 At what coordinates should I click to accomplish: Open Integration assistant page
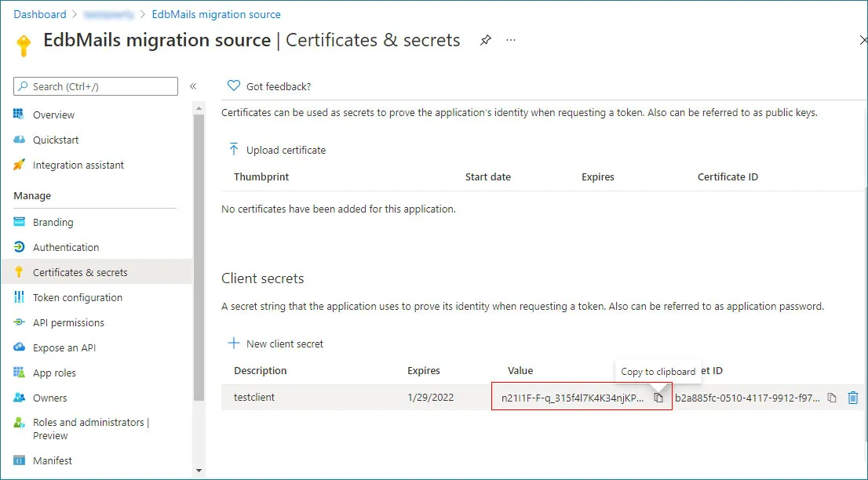pyautogui.click(x=78, y=165)
